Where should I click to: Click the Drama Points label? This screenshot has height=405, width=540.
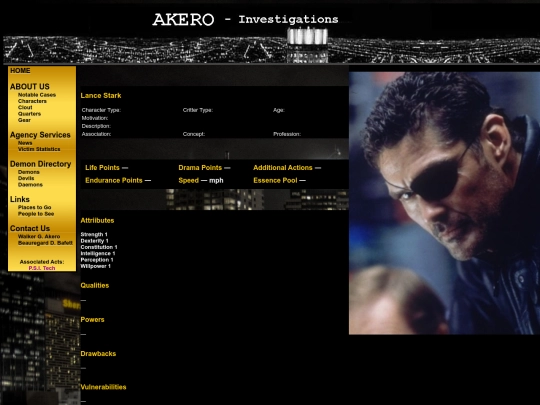click(x=200, y=168)
